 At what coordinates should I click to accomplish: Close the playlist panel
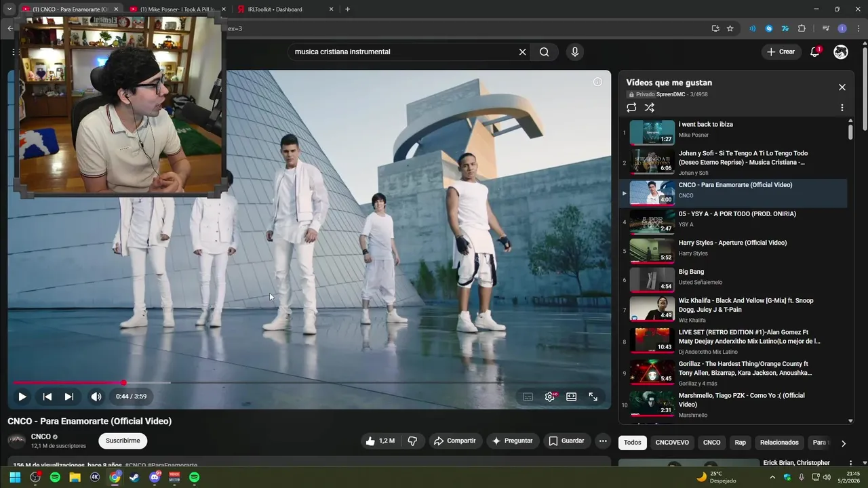click(x=842, y=87)
